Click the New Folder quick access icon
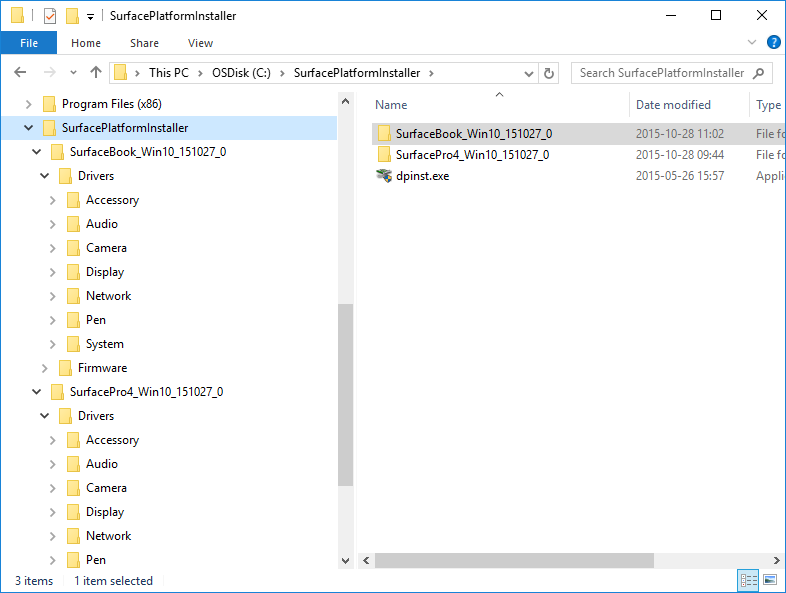 pos(72,16)
